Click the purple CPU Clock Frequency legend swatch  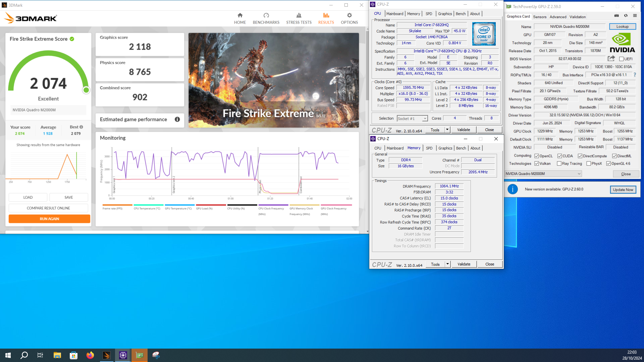(x=273, y=205)
